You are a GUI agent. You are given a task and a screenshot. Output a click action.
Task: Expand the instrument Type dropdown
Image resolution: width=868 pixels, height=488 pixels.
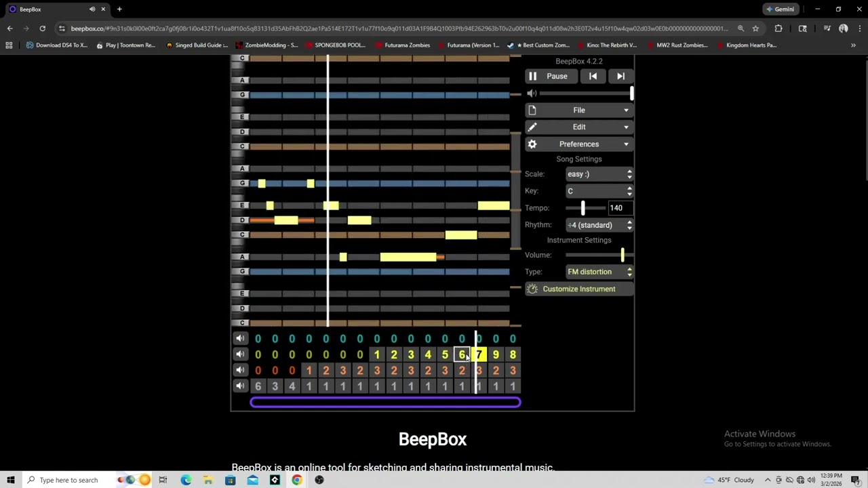coord(599,272)
